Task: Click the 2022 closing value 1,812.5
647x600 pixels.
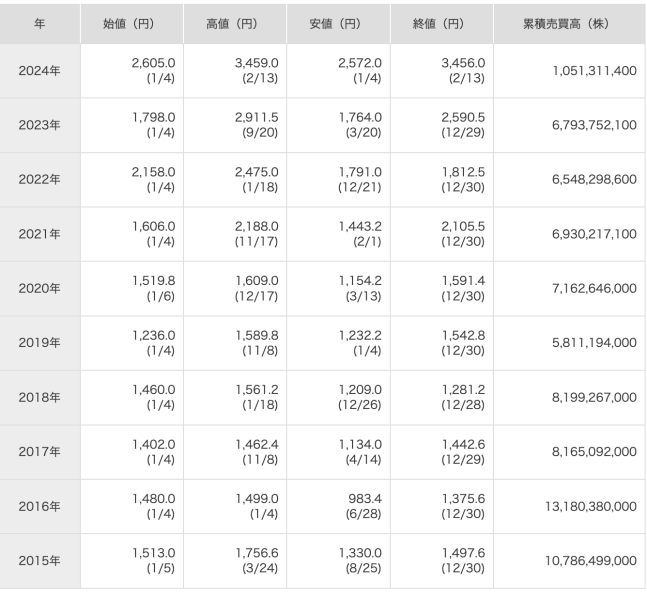Action: (x=464, y=172)
